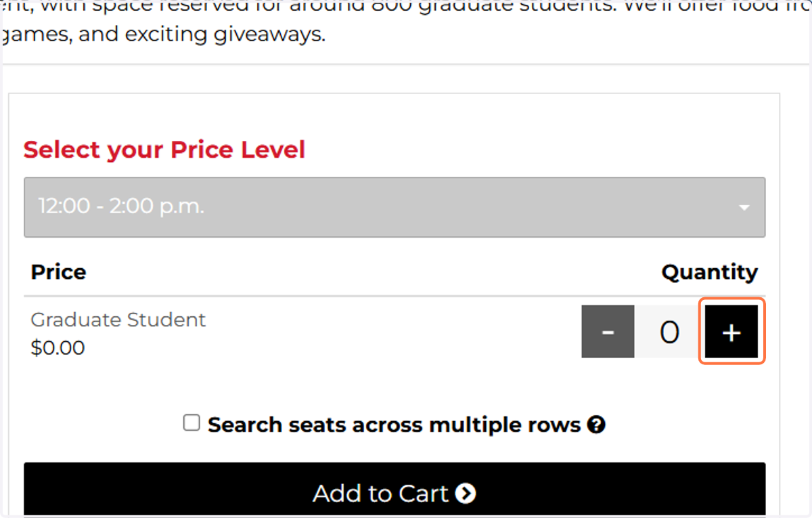The height and width of the screenshot is (518, 812).
Task: Decrease Graduate Student quantity with minus button
Action: pyautogui.click(x=608, y=332)
